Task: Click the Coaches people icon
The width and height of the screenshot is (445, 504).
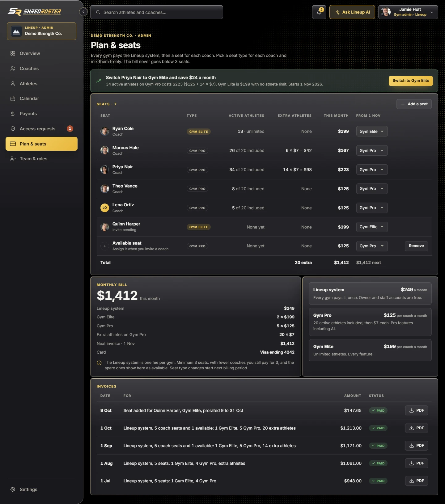Action: click(x=13, y=69)
